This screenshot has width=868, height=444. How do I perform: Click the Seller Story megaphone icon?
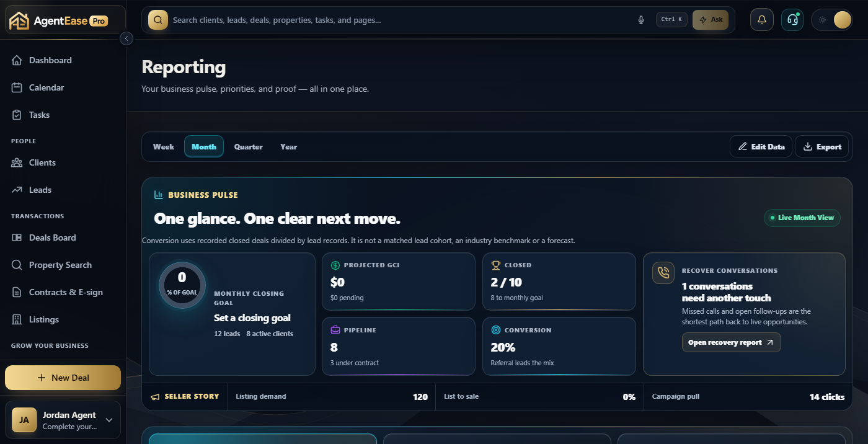click(x=155, y=396)
